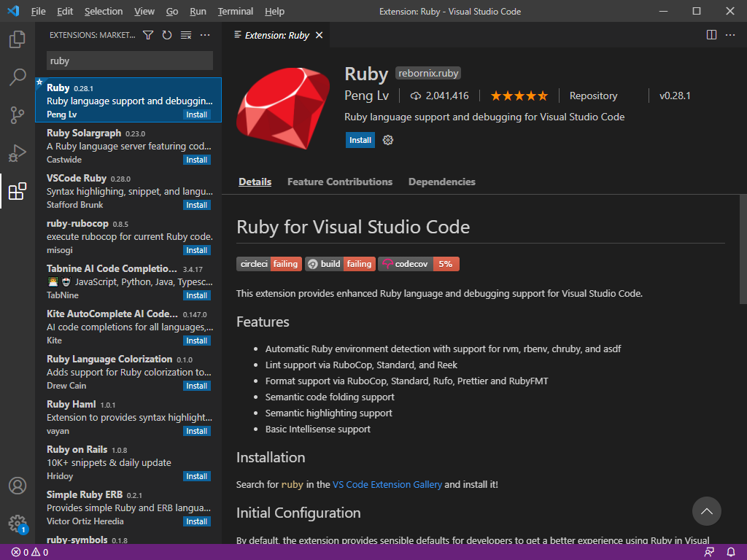The width and height of the screenshot is (747, 560).
Task: Click the VS Code logo in title bar
Action: (13, 11)
